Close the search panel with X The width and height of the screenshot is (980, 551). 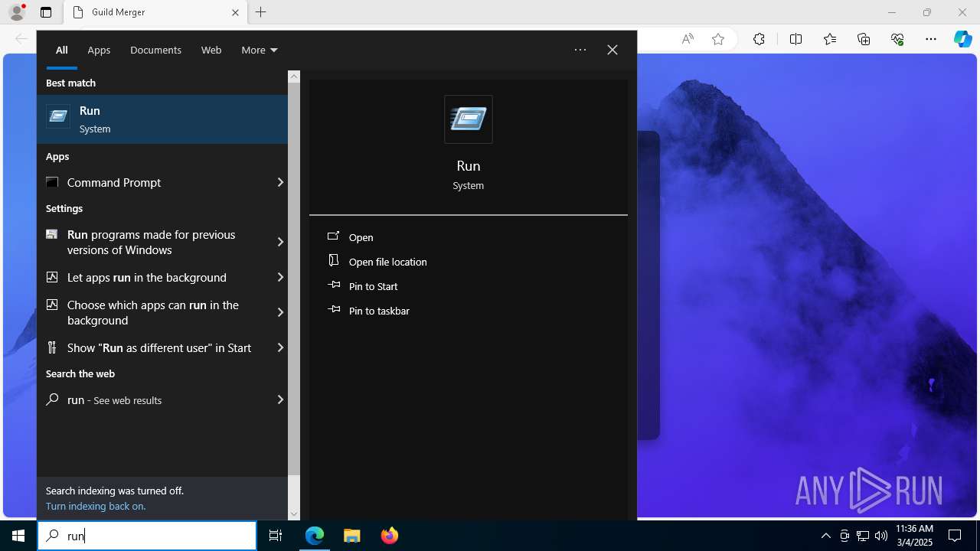point(612,50)
